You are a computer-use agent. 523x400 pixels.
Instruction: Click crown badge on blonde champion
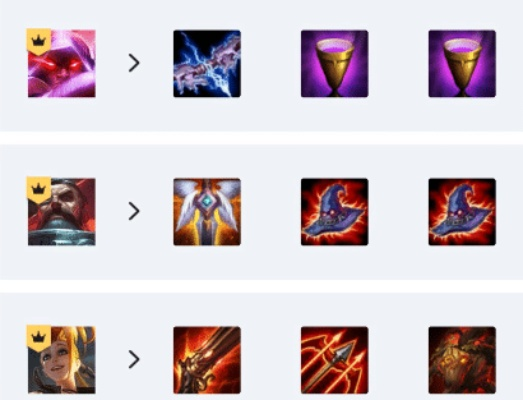(x=39, y=338)
